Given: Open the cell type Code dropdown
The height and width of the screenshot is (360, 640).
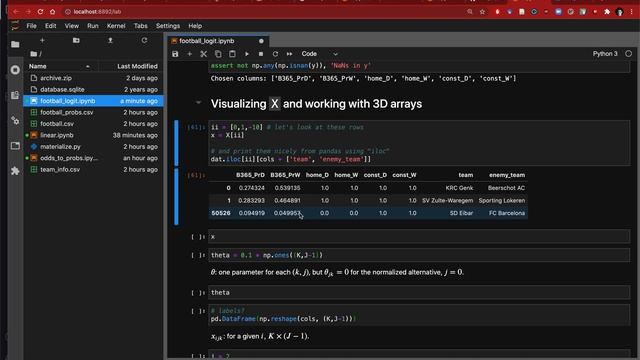Looking at the screenshot, I should click(x=319, y=54).
